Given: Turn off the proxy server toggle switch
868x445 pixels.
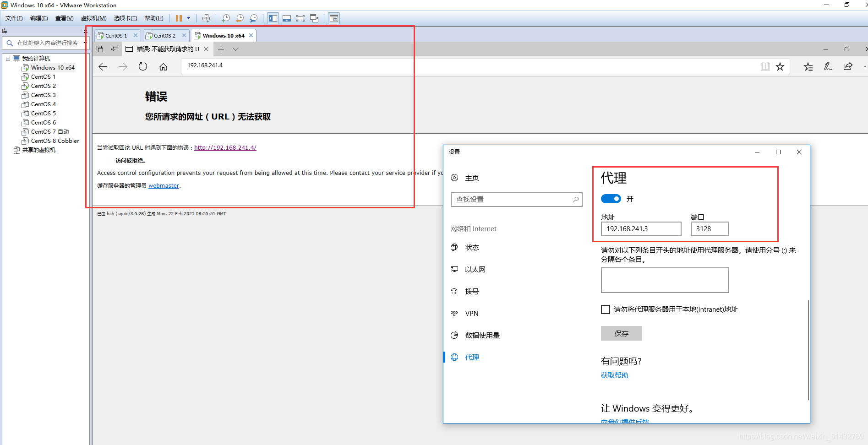Looking at the screenshot, I should pos(611,199).
